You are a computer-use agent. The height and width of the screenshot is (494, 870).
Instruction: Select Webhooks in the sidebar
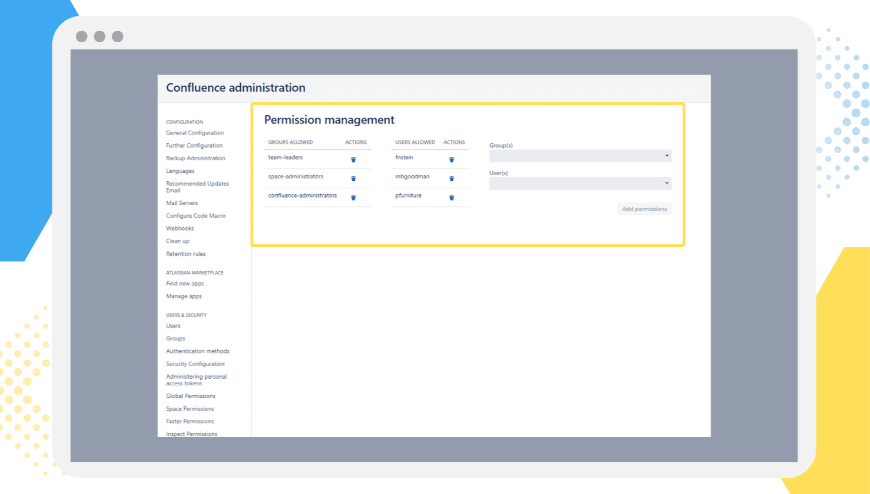pos(180,228)
